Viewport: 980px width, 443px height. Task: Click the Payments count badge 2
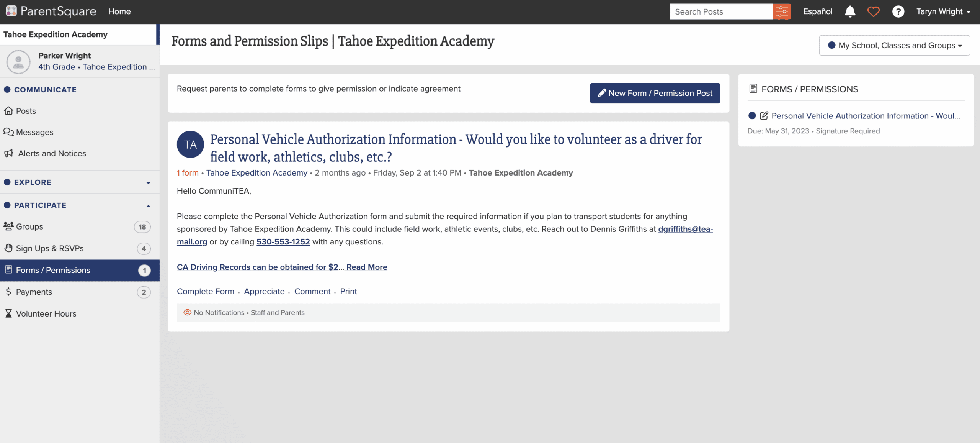pyautogui.click(x=144, y=292)
